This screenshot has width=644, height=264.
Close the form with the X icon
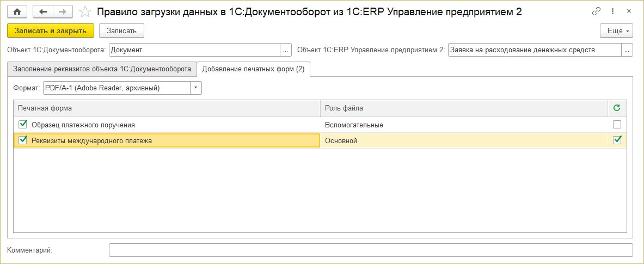629,11
